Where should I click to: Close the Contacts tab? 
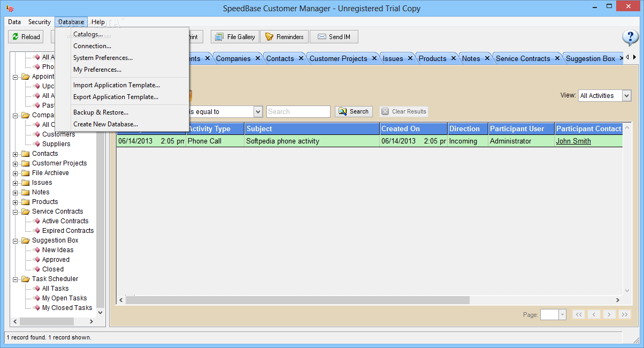click(301, 58)
